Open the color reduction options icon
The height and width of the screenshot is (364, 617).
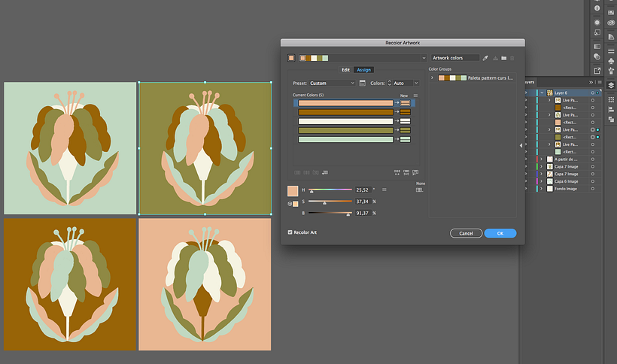tap(363, 83)
